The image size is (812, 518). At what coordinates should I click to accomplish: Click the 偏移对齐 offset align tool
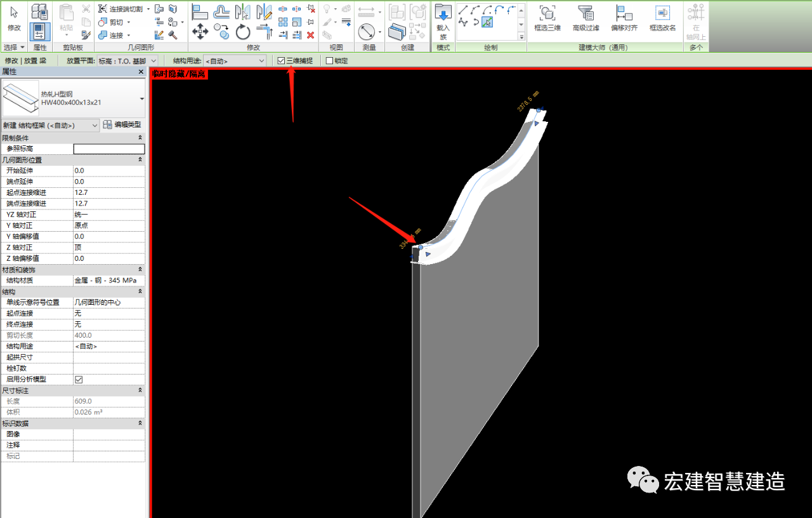point(624,18)
